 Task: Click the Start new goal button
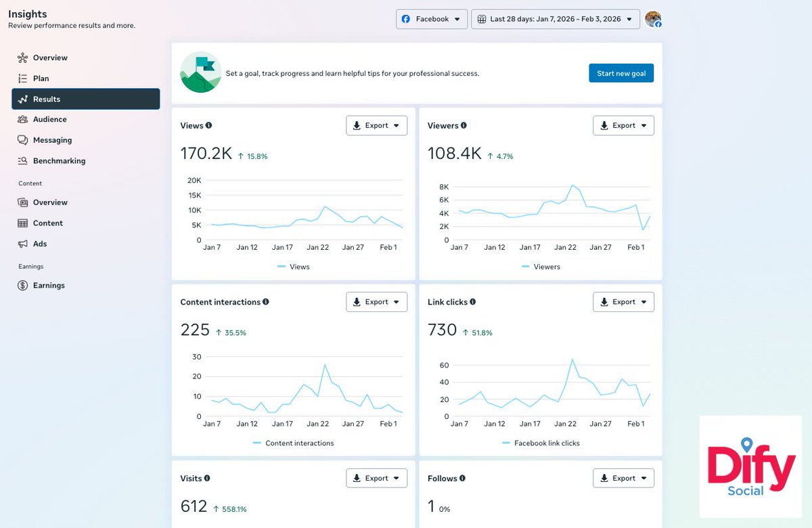tap(621, 73)
